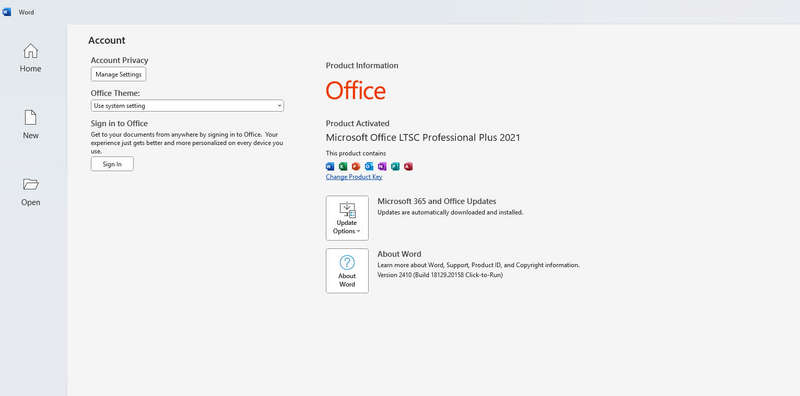Click the Account page heading
800x396 pixels.
(x=107, y=40)
